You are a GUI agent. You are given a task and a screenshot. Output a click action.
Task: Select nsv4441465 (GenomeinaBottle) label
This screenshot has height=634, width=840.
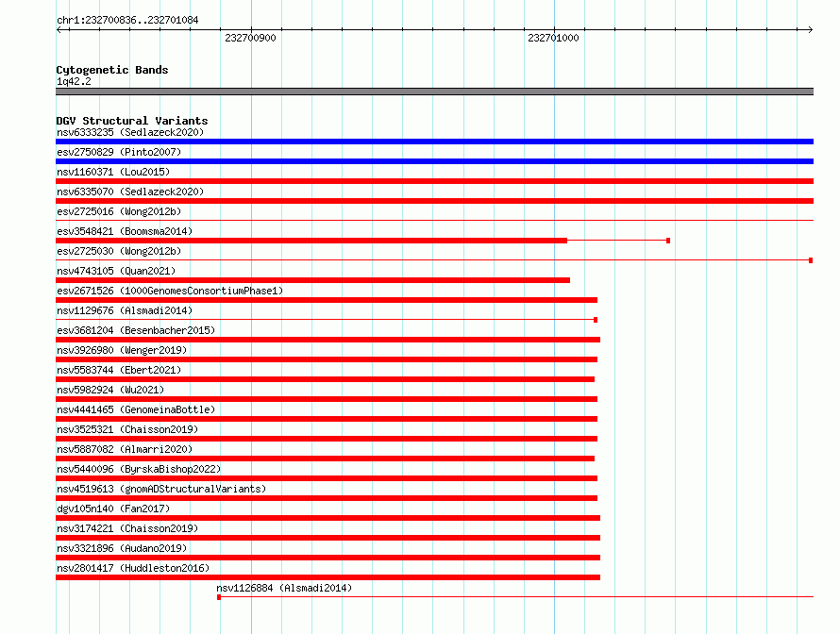136,409
